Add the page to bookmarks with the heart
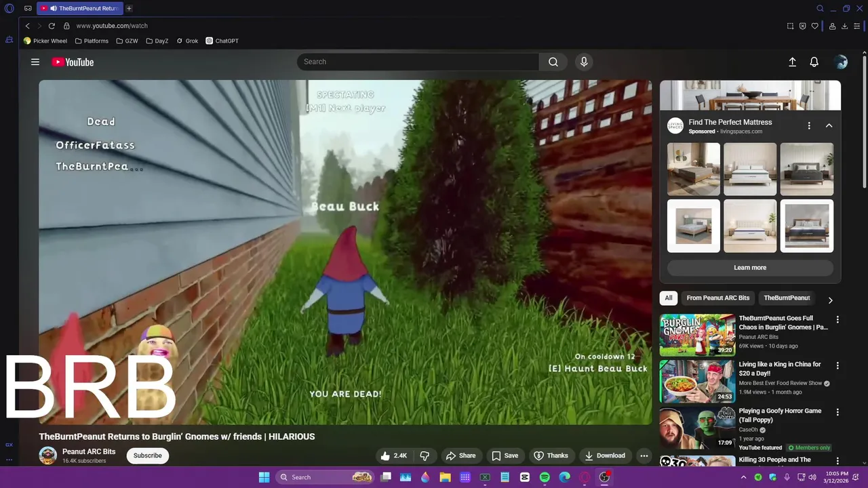This screenshot has width=868, height=488. tap(814, 26)
